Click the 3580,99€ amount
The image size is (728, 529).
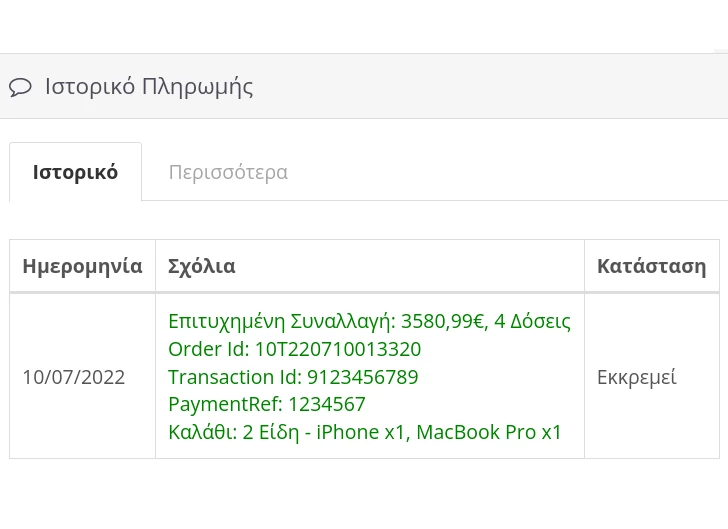[443, 321]
